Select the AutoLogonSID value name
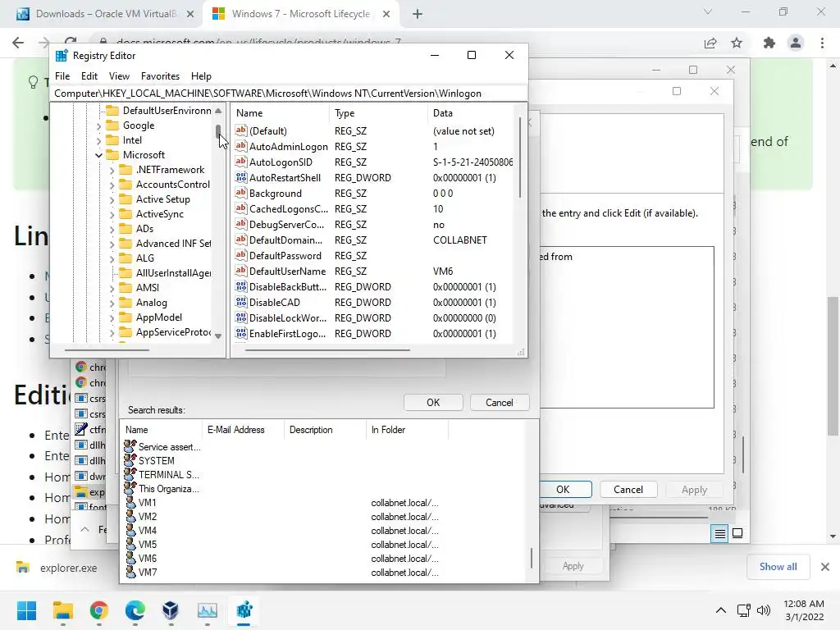The image size is (840, 630). [281, 162]
